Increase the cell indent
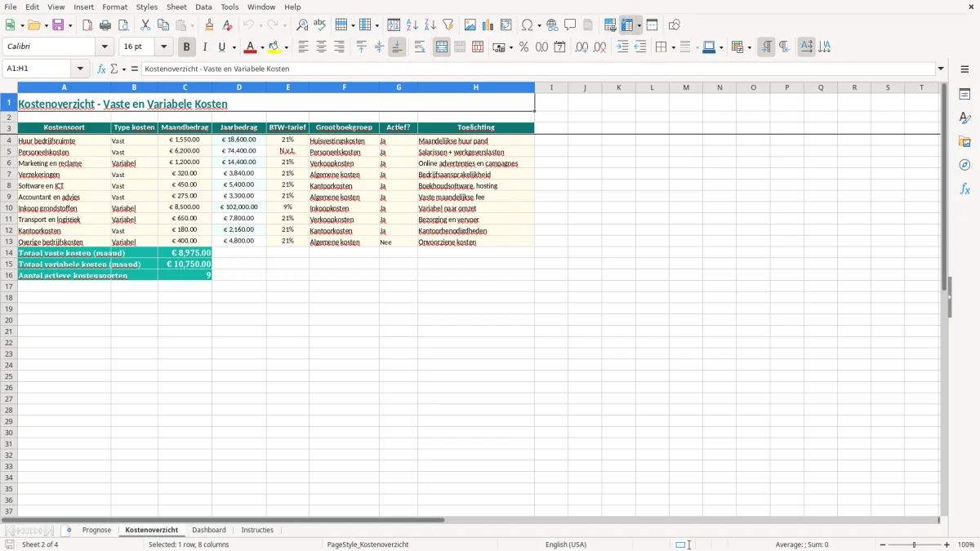This screenshot has height=551, width=980. [x=622, y=47]
